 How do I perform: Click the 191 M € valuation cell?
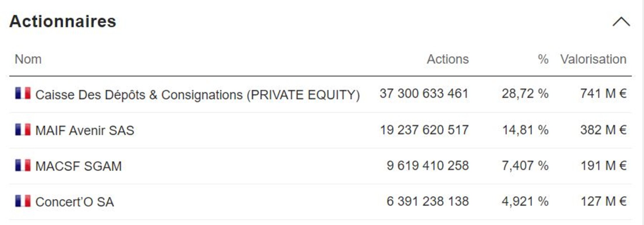click(603, 166)
